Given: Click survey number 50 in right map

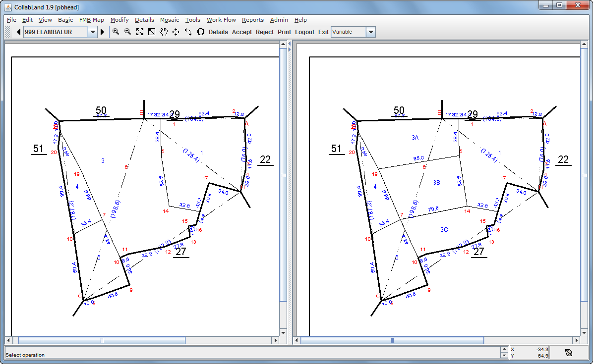Looking at the screenshot, I should [399, 110].
